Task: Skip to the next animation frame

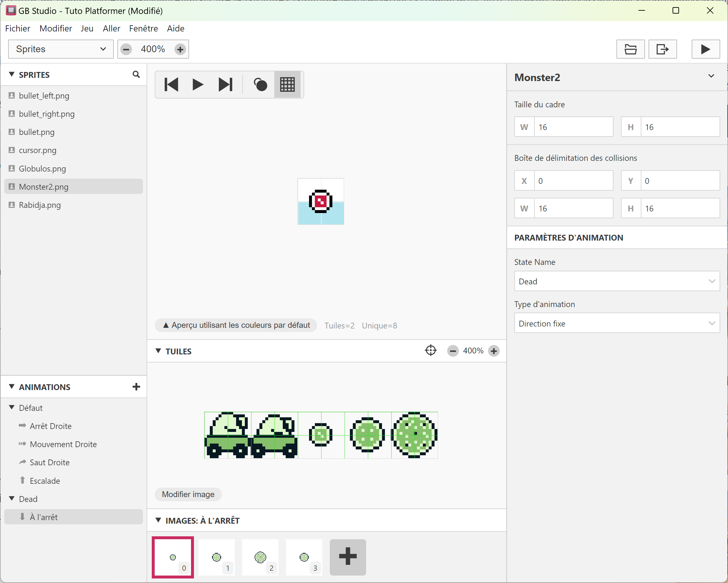Action: (x=225, y=84)
